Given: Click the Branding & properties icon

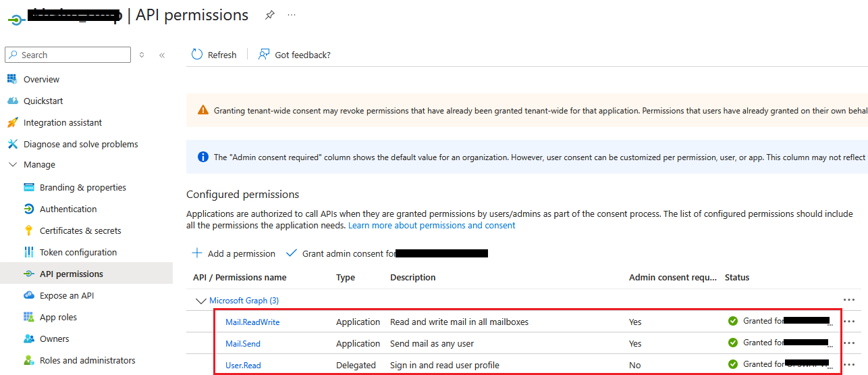Looking at the screenshot, I should pyautogui.click(x=28, y=187).
